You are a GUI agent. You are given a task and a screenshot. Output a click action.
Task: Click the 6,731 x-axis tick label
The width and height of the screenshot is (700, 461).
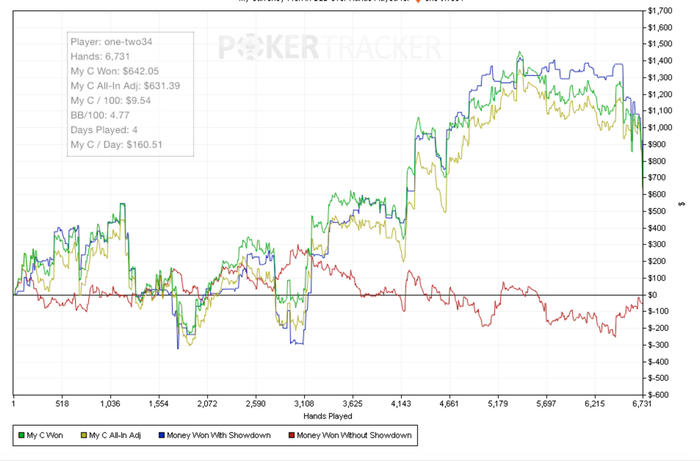coord(642,404)
